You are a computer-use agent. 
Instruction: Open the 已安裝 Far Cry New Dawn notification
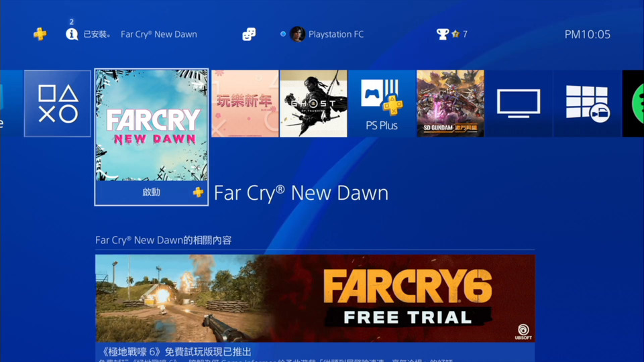[140, 34]
